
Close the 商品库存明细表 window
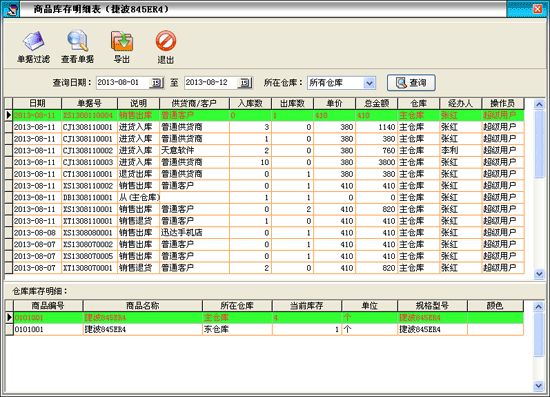pyautogui.click(x=537, y=9)
